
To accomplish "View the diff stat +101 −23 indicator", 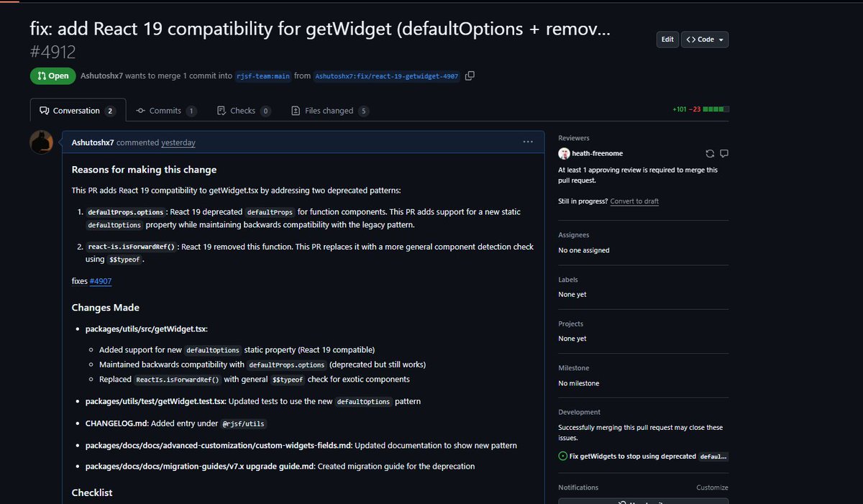I will tap(700, 109).
